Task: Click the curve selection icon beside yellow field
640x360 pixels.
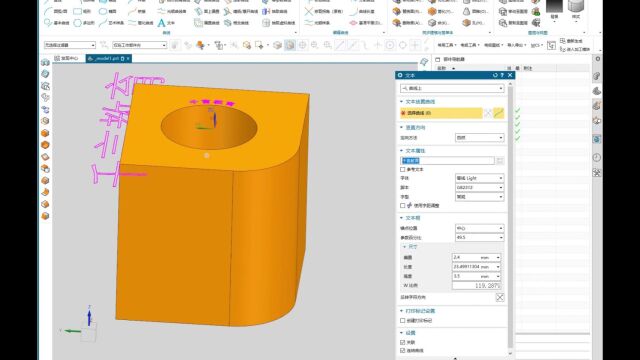Action: pos(498,113)
